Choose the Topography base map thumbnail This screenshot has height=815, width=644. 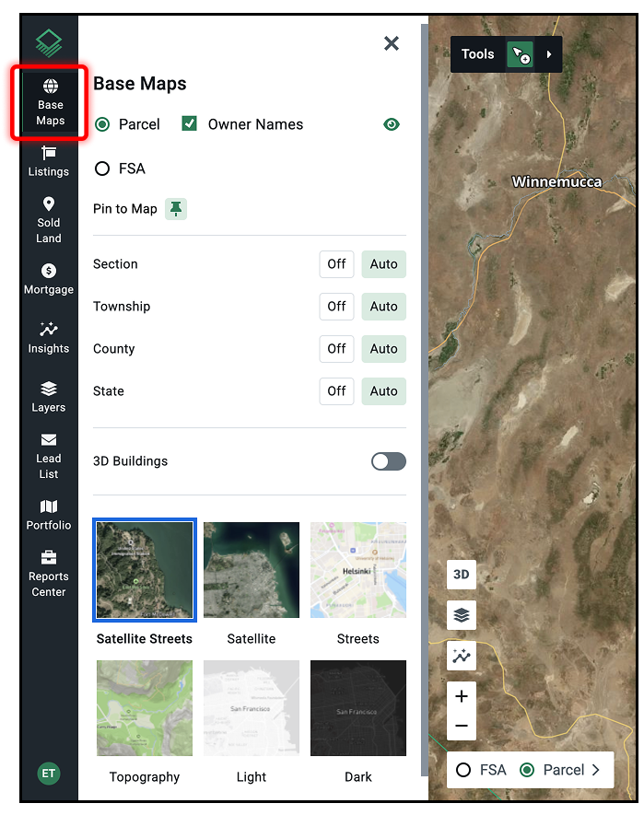(x=145, y=708)
